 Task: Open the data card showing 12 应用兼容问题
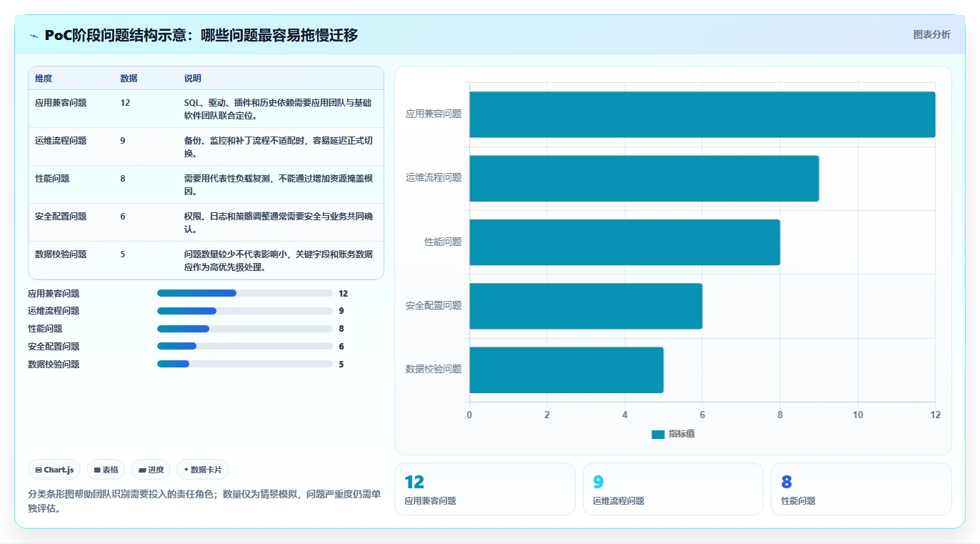coord(484,489)
